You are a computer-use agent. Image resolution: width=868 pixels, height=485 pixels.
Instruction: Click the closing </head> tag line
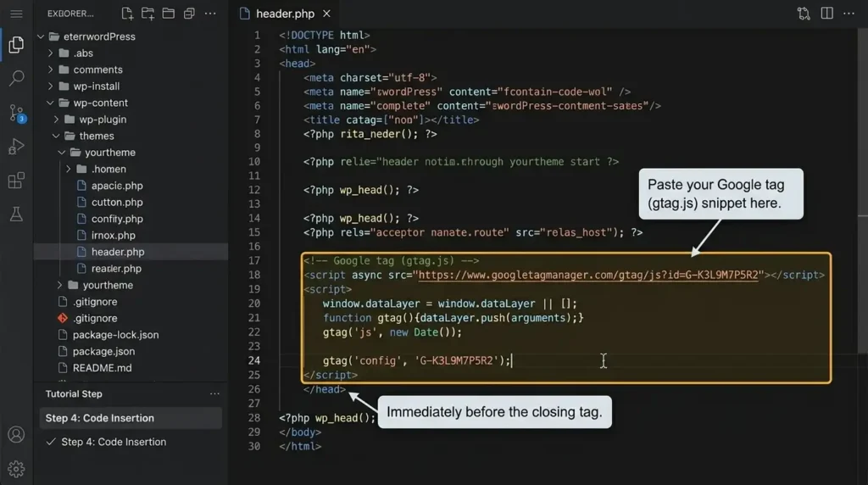tap(325, 389)
